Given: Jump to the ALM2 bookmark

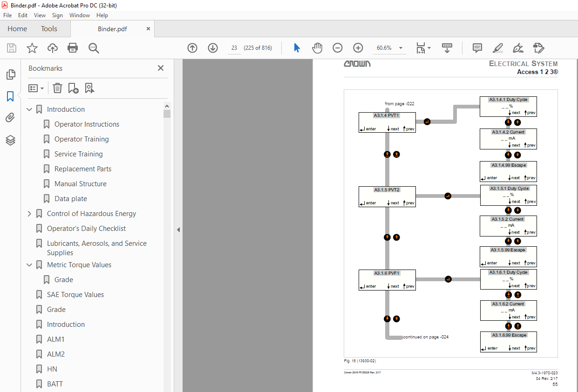Looking at the screenshot, I should 56,354.
